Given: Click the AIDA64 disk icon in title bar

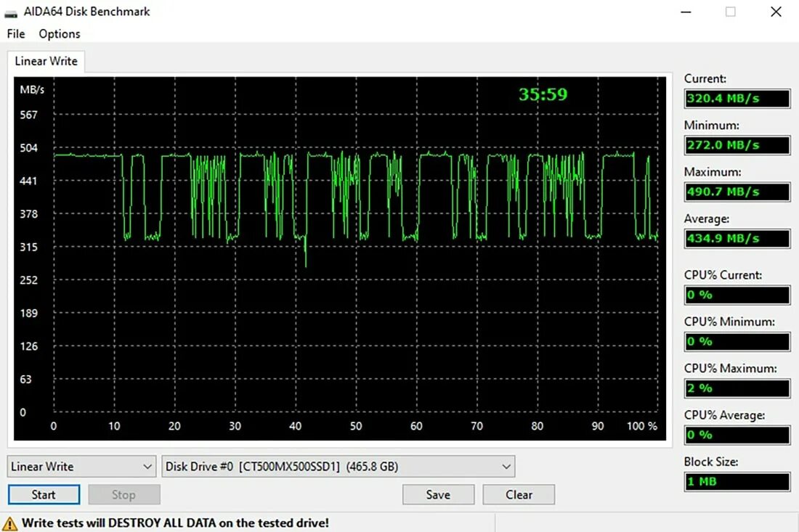Looking at the screenshot, I should [x=11, y=12].
